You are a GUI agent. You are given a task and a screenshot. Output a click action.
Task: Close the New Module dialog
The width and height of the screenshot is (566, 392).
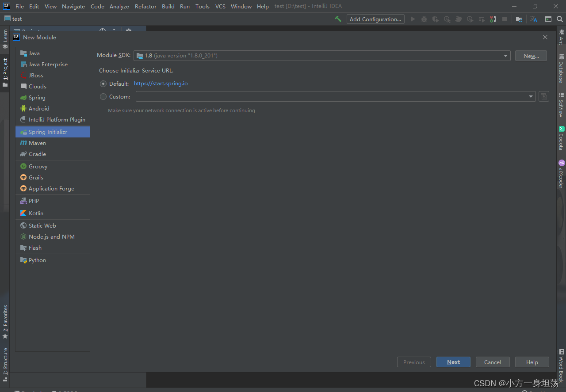(545, 38)
